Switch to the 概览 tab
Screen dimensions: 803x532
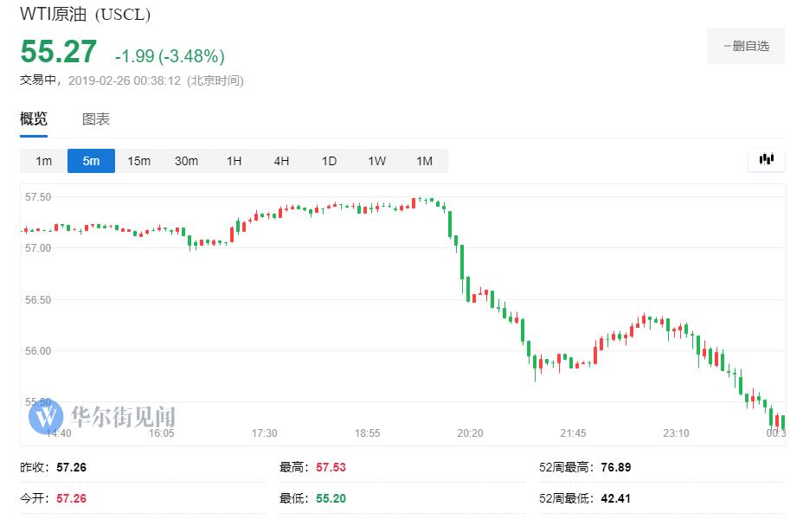point(34,119)
